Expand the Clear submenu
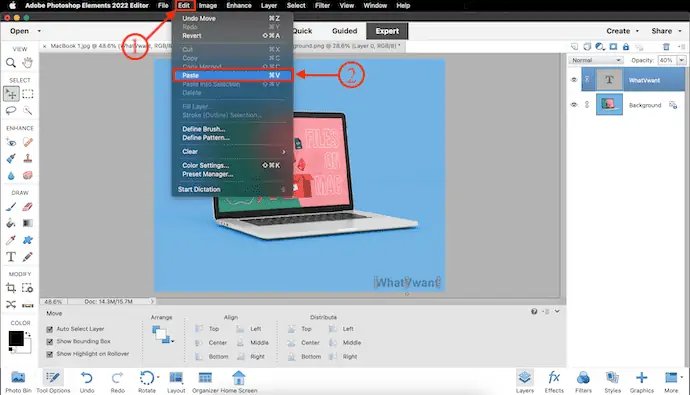The image size is (690, 395). point(233,151)
